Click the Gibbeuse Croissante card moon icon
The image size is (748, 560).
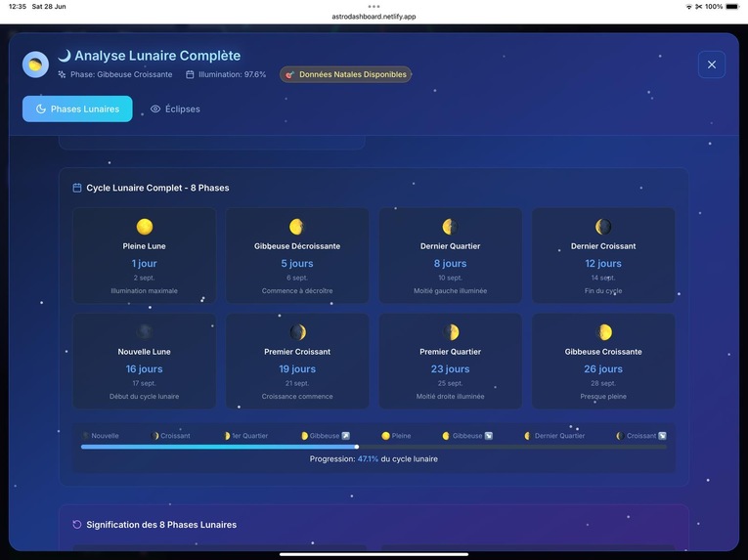[603, 332]
